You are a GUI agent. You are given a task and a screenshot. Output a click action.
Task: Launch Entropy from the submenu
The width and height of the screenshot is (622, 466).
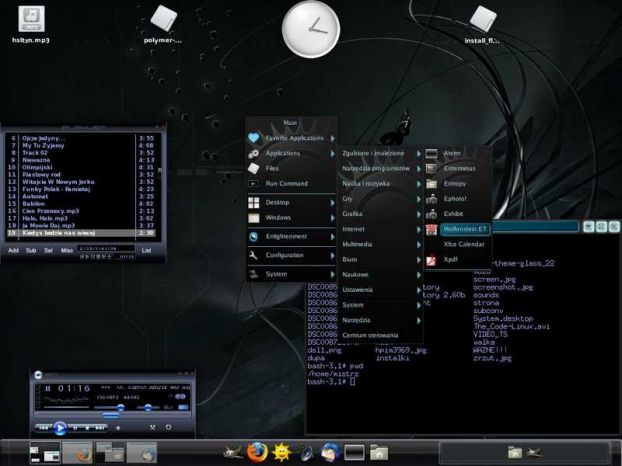pyautogui.click(x=458, y=184)
